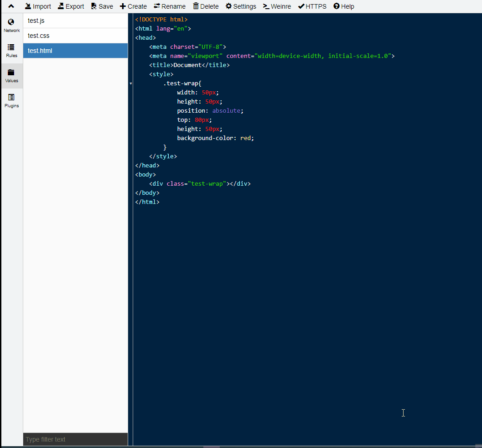Viewport: 482px width, 448px height.
Task: Click the opening <style> tag line
Action: click(161, 74)
